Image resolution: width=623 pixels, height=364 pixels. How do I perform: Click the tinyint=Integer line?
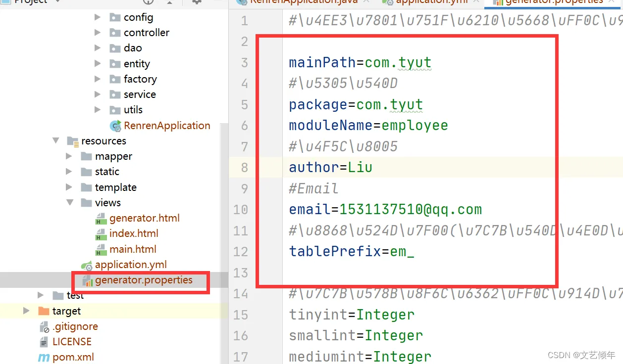click(x=352, y=315)
